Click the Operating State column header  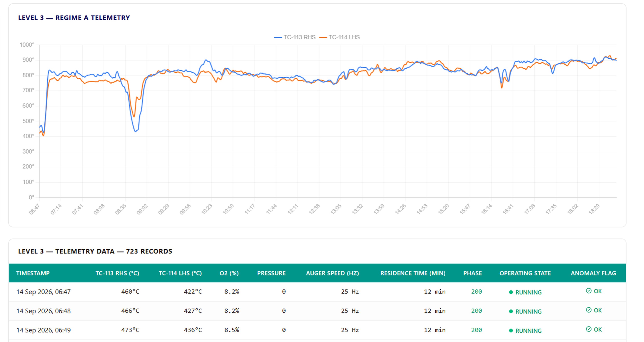click(x=525, y=273)
